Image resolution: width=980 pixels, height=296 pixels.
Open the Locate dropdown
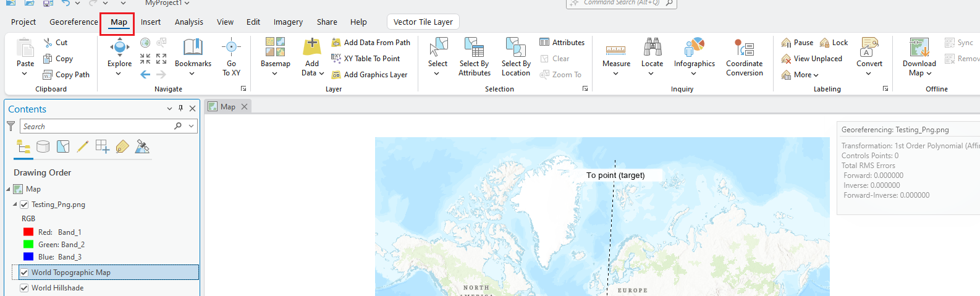pos(651,74)
